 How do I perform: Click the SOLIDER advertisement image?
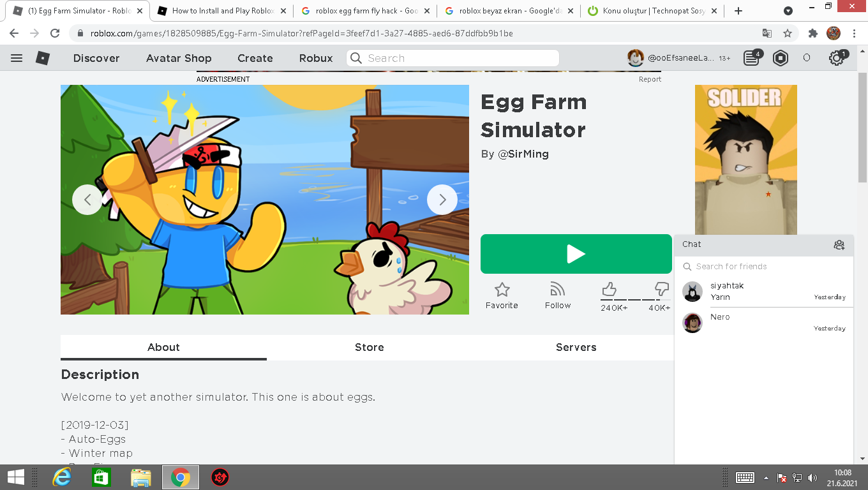(x=746, y=160)
